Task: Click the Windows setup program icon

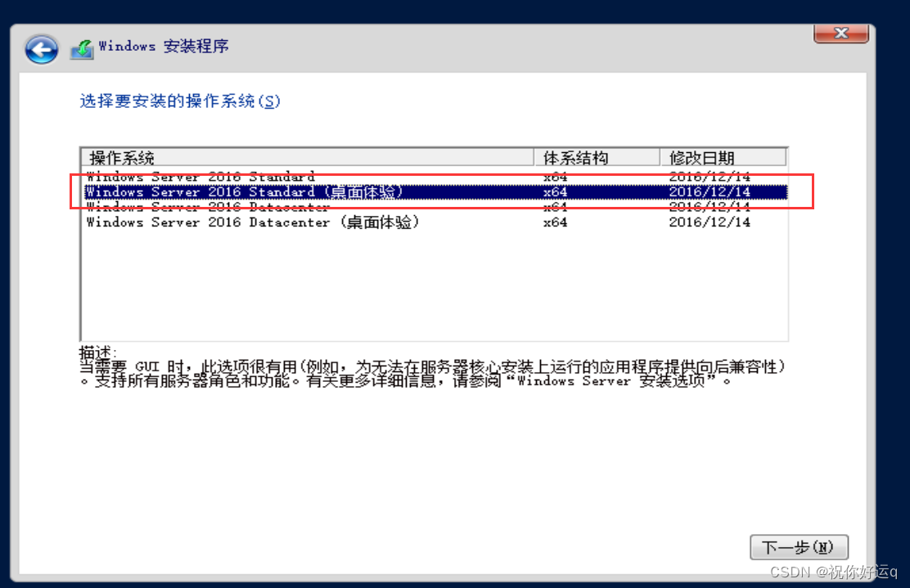Action: click(x=82, y=49)
